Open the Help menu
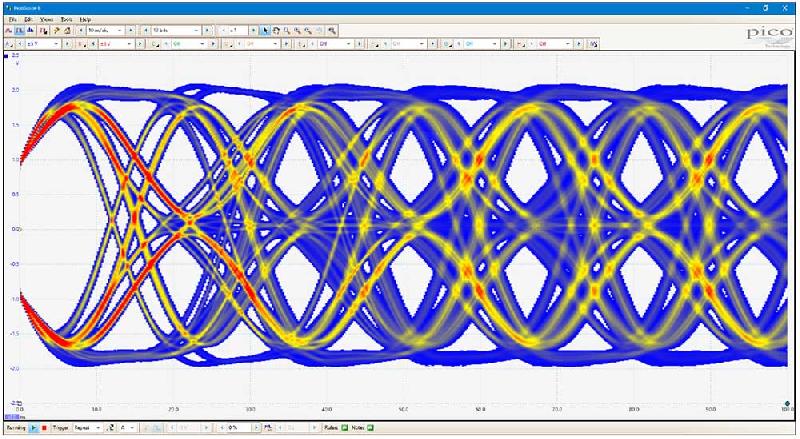Screen dimensions: 800x439 tap(85, 19)
